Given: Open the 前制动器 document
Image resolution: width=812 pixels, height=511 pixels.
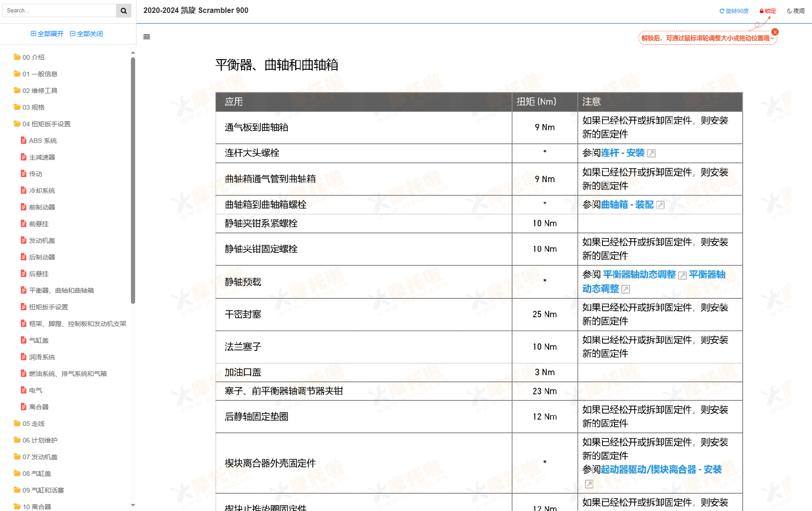Looking at the screenshot, I should click(38, 207).
